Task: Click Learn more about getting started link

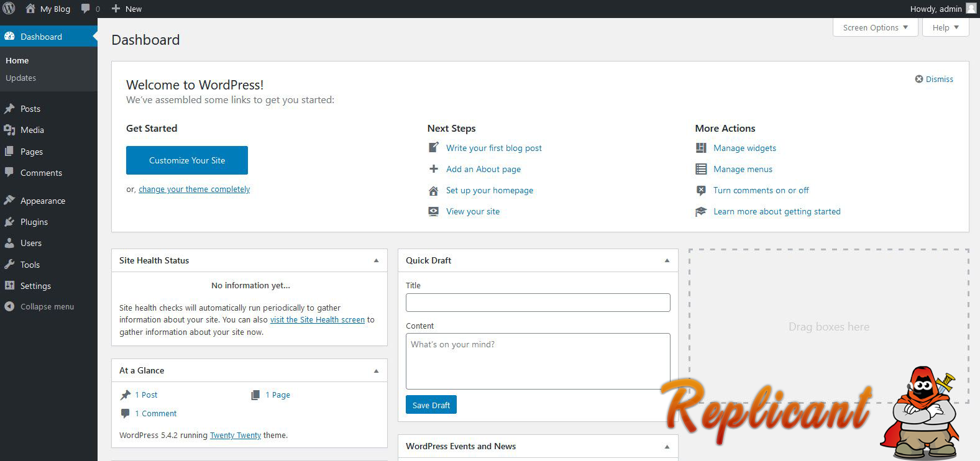Action: 777,211
